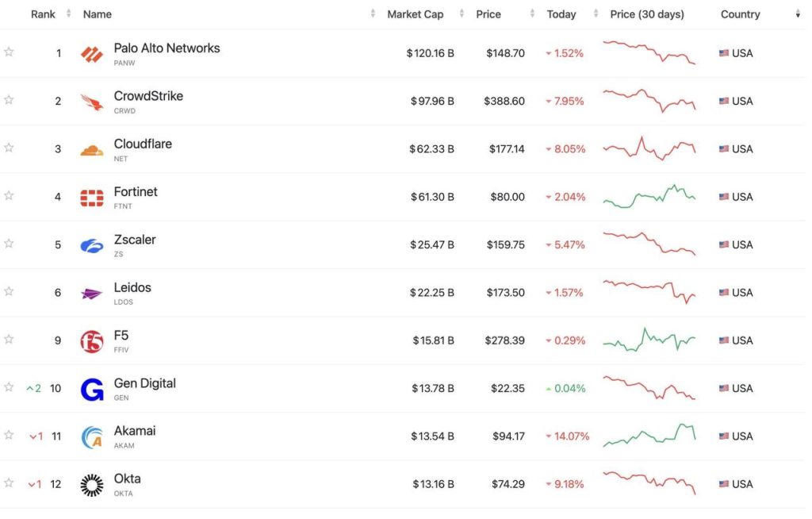Click Fortinet 30-day green price chart
Screen dimensions: 812x519
click(x=649, y=197)
